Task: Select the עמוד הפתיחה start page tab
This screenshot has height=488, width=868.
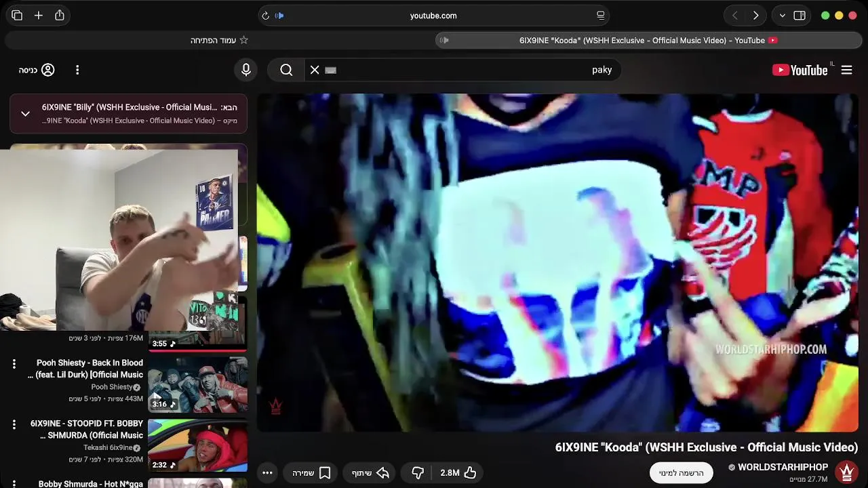Action: 218,40
